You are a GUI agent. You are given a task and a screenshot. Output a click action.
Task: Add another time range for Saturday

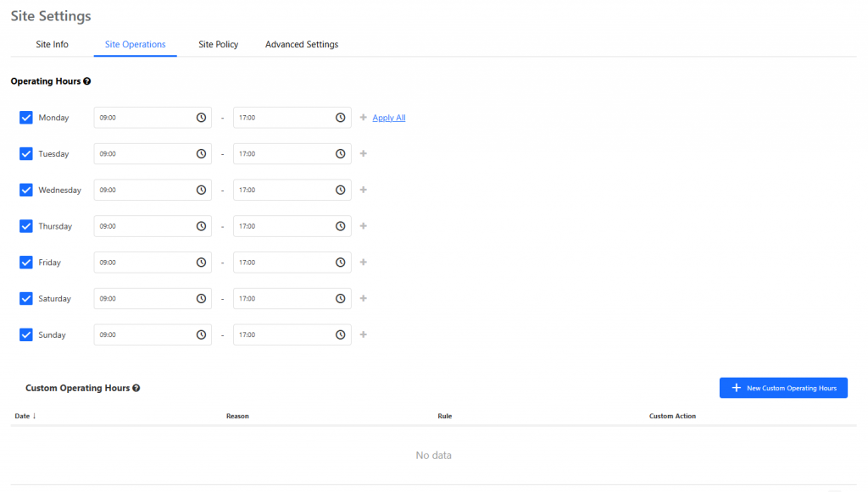point(363,299)
